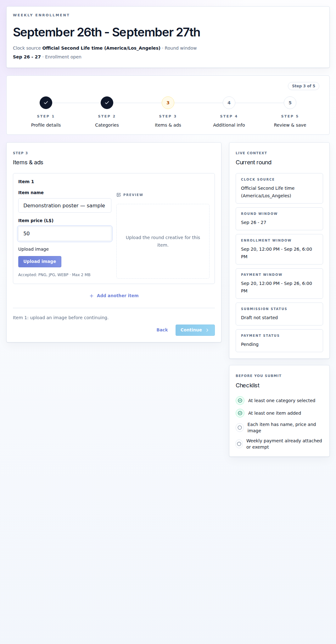Click the Round Window 'Sep 26 - 27' value
Screen dimensions: 336x644
254,222
